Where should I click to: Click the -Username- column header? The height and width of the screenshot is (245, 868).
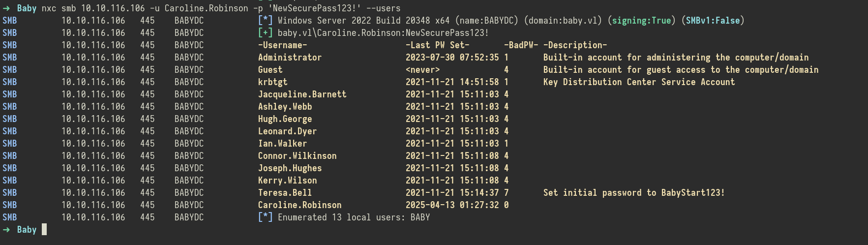pos(282,45)
